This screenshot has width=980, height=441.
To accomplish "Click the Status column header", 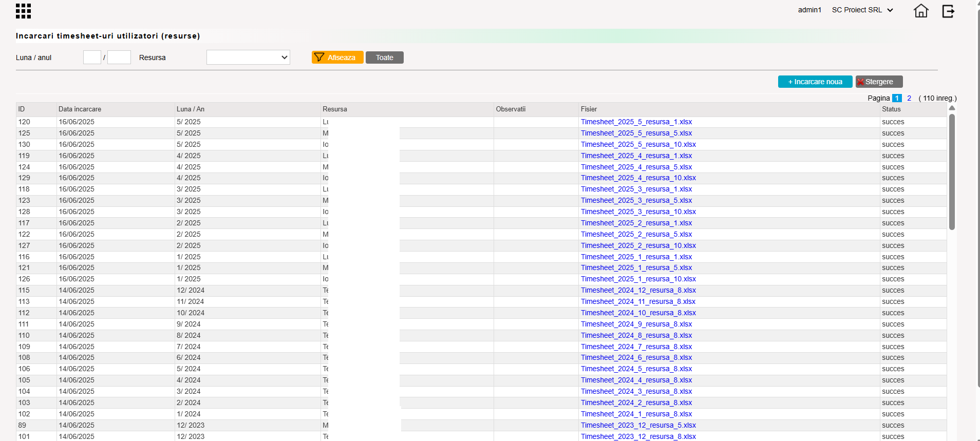I will 891,109.
